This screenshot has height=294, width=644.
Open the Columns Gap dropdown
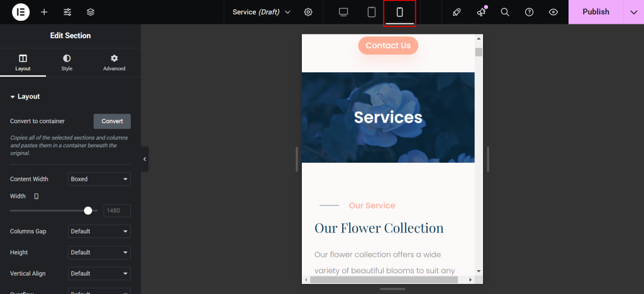pos(99,231)
